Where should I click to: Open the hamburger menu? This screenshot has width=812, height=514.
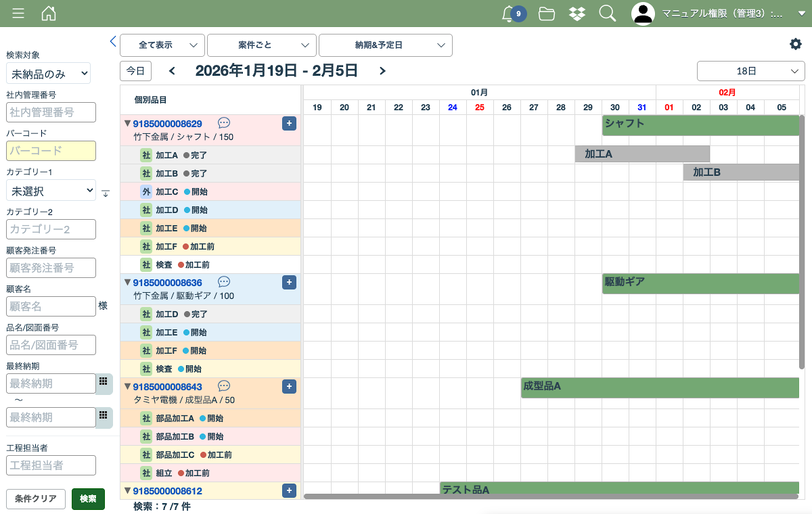click(x=18, y=14)
